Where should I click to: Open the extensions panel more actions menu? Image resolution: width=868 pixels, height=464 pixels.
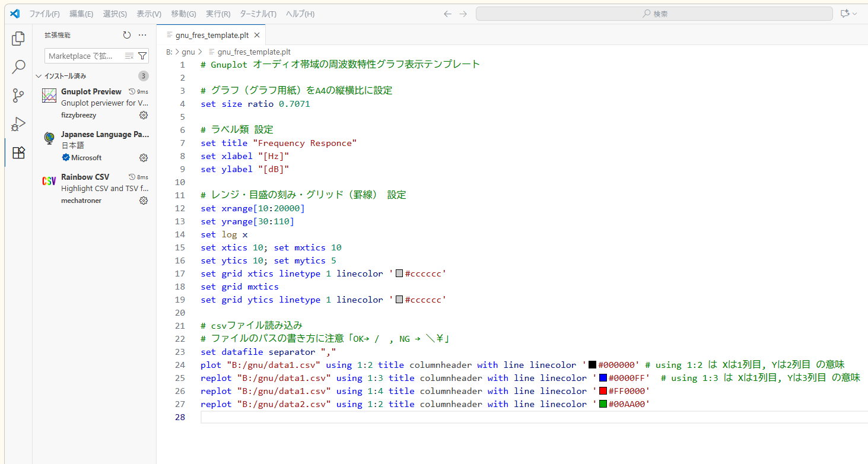click(x=142, y=35)
